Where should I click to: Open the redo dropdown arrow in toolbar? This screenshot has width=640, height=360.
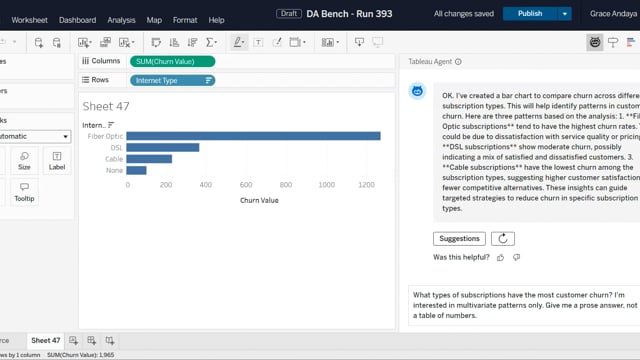(15, 42)
